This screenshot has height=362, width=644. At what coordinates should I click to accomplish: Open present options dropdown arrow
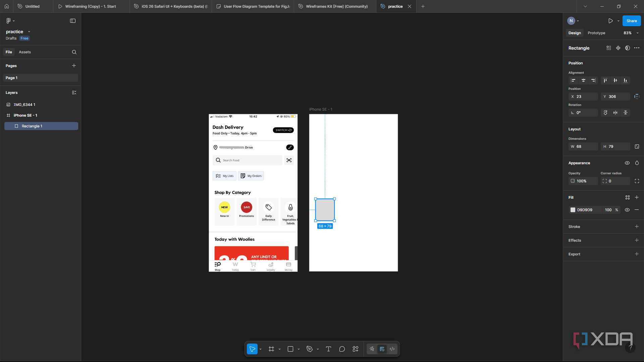[619, 21]
